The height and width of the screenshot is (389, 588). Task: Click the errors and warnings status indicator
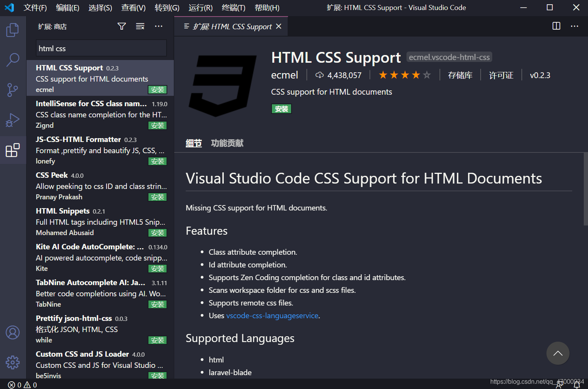[22, 385]
